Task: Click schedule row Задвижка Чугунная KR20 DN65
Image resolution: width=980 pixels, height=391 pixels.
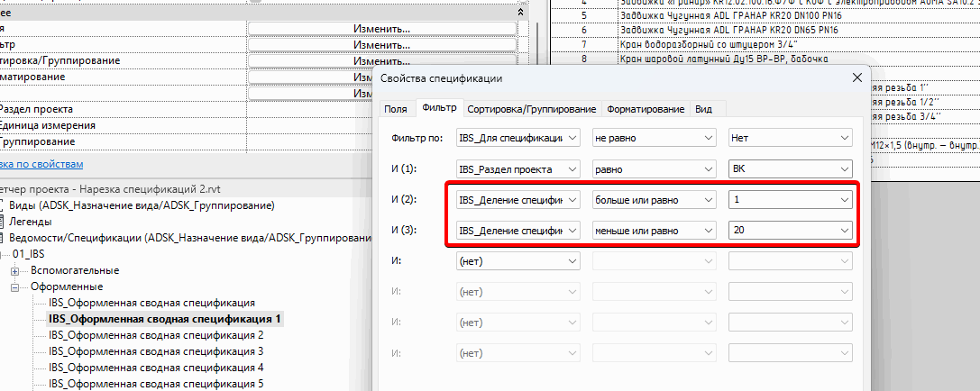Action: pos(728,30)
